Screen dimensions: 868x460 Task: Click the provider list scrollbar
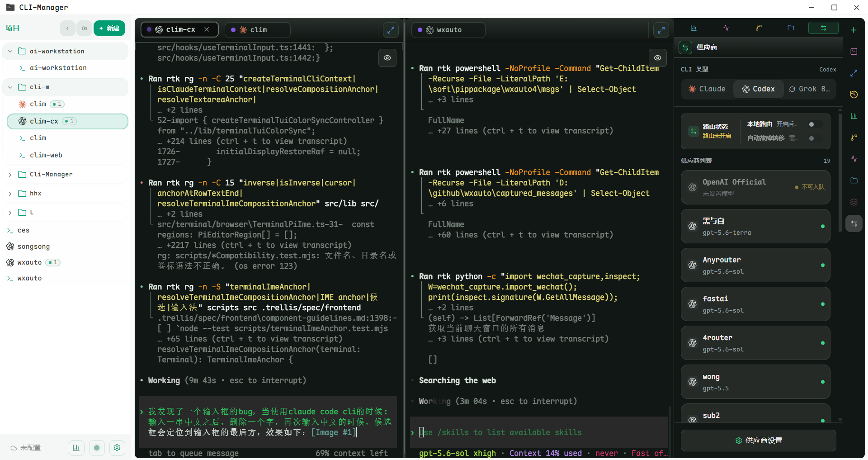click(840, 172)
